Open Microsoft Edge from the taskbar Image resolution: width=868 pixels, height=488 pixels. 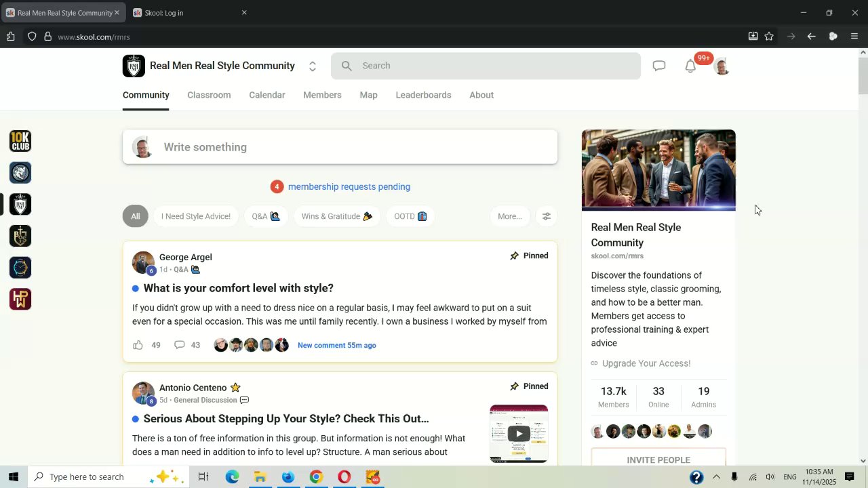[x=233, y=477]
